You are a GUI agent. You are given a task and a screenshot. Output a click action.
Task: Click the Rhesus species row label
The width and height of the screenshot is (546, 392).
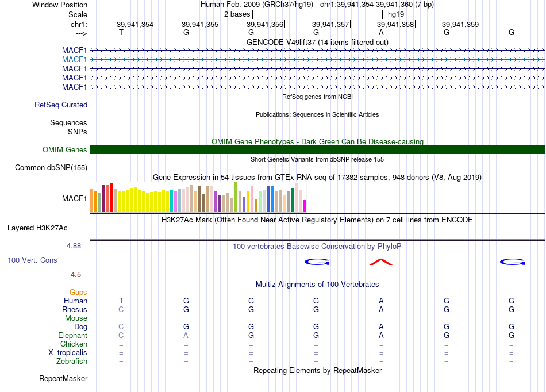tap(75, 309)
